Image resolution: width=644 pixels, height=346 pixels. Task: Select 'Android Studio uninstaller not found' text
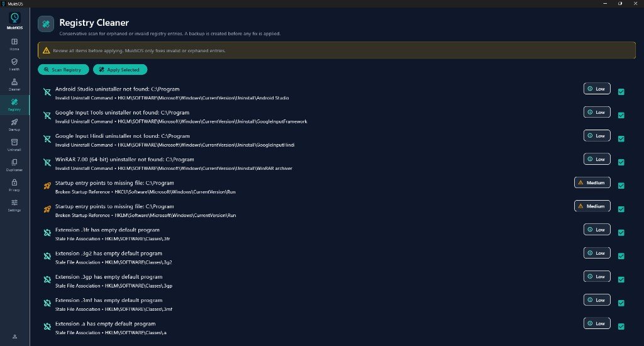click(102, 89)
